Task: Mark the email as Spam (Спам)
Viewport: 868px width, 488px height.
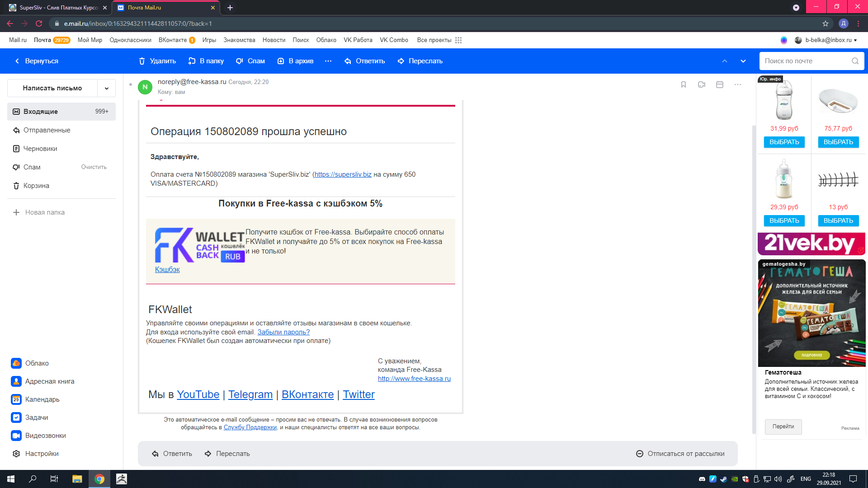Action: [x=250, y=61]
